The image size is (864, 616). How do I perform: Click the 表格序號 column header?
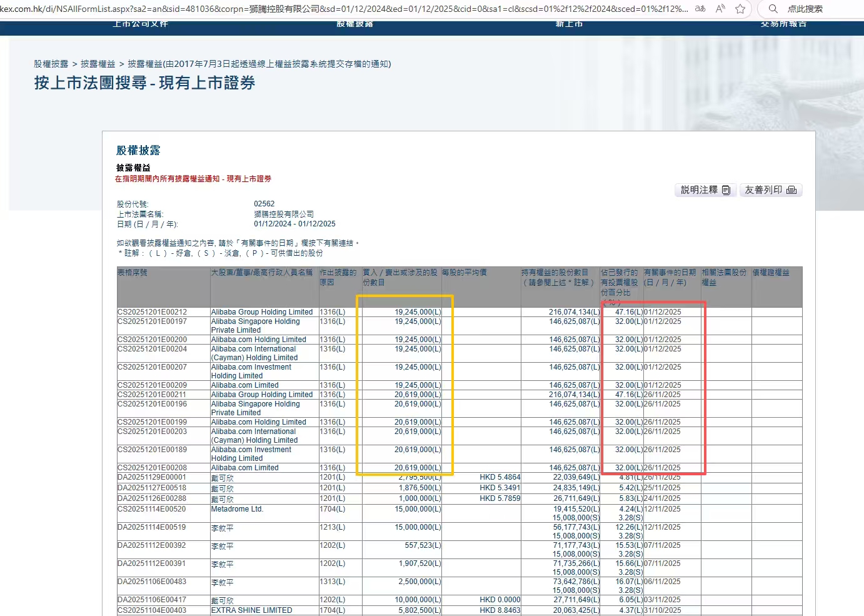(x=133, y=273)
